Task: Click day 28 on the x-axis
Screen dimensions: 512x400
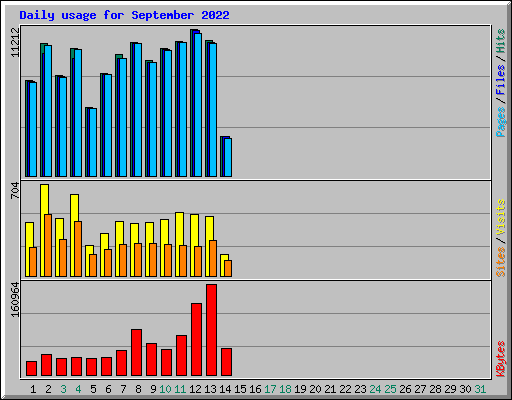Action: [x=435, y=389]
